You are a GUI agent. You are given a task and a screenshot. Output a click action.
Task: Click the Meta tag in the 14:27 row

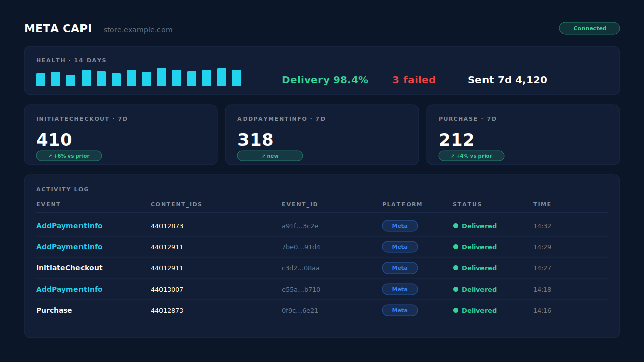coord(400,268)
